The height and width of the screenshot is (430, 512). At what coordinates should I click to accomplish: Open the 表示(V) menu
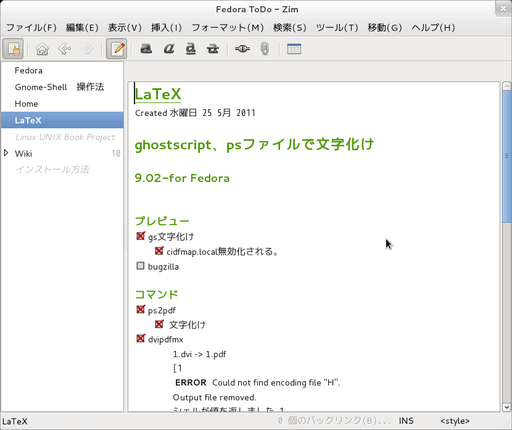(x=125, y=27)
